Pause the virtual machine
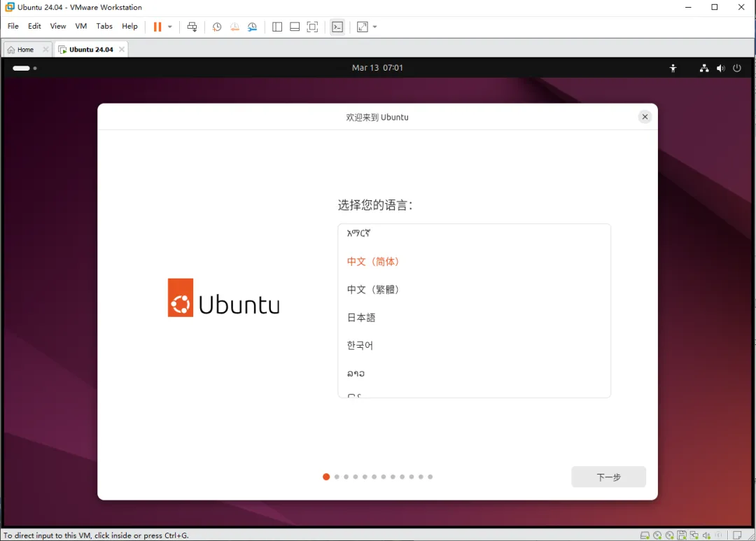Screen dimensions: 756x541 coord(157,27)
